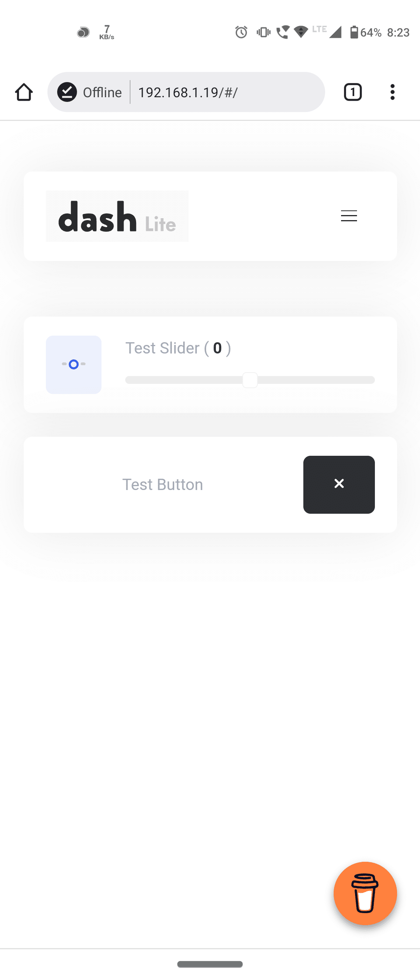This screenshot has width=420, height=980.
Task: Open the three-dot browser menu
Action: click(x=392, y=92)
